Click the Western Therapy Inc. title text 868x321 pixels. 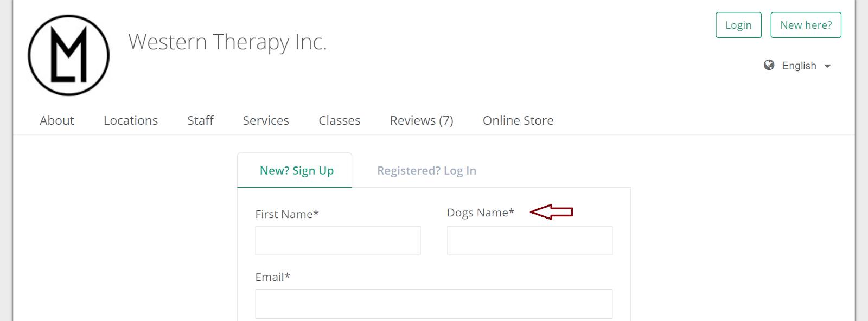[x=227, y=42]
